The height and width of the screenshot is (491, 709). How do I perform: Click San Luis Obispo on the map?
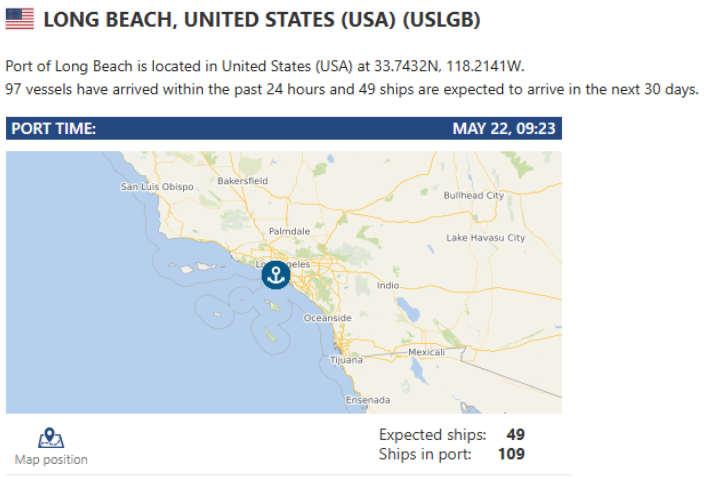(x=157, y=186)
